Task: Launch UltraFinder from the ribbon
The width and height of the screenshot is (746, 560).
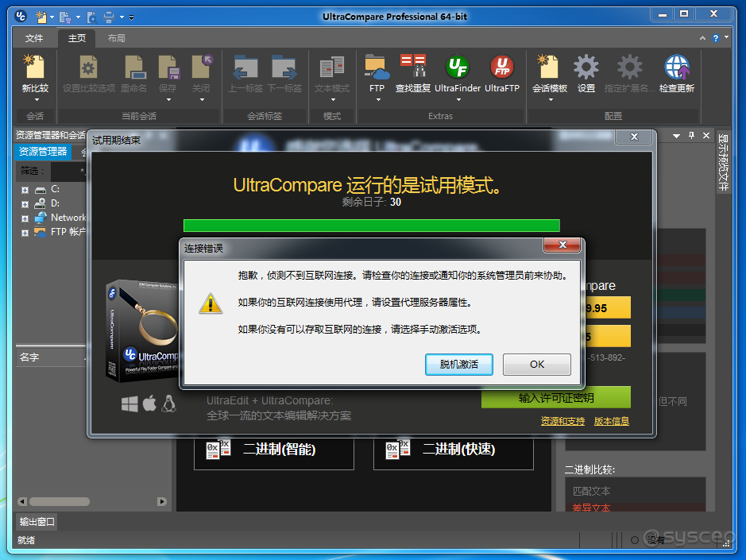Action: coord(458,67)
